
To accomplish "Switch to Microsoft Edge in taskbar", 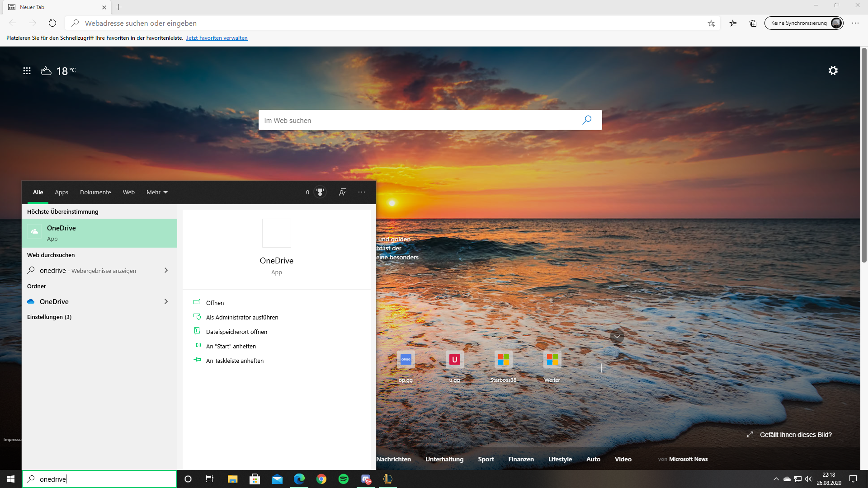I will (299, 479).
